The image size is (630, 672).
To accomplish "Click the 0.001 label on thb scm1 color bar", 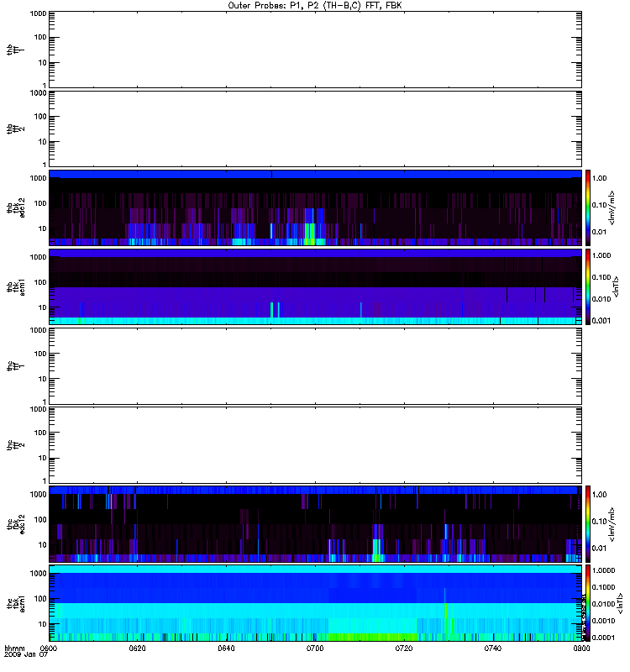I will (601, 321).
